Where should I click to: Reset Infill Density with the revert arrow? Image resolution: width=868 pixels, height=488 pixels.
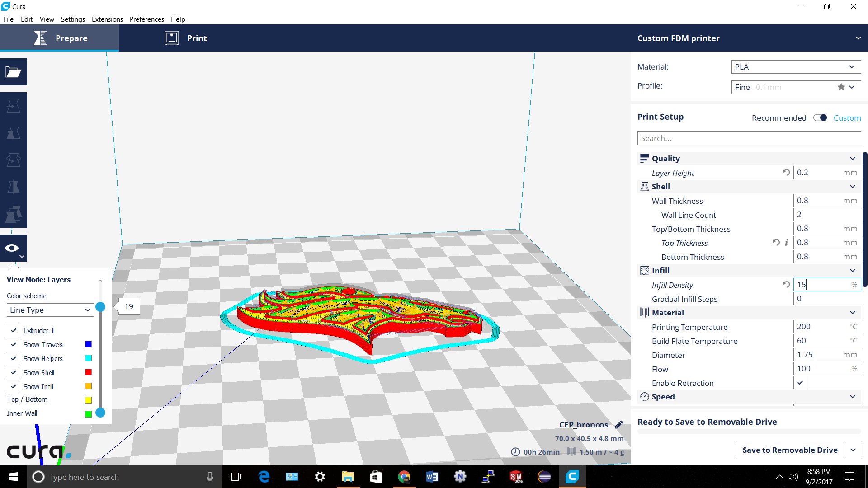786,285
